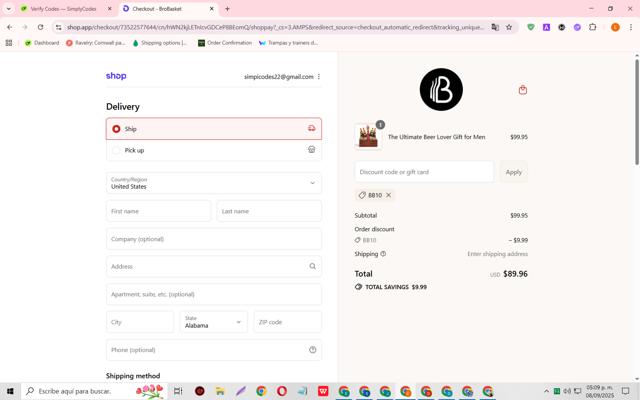Open the State dropdown showing Alabama

coord(213,322)
